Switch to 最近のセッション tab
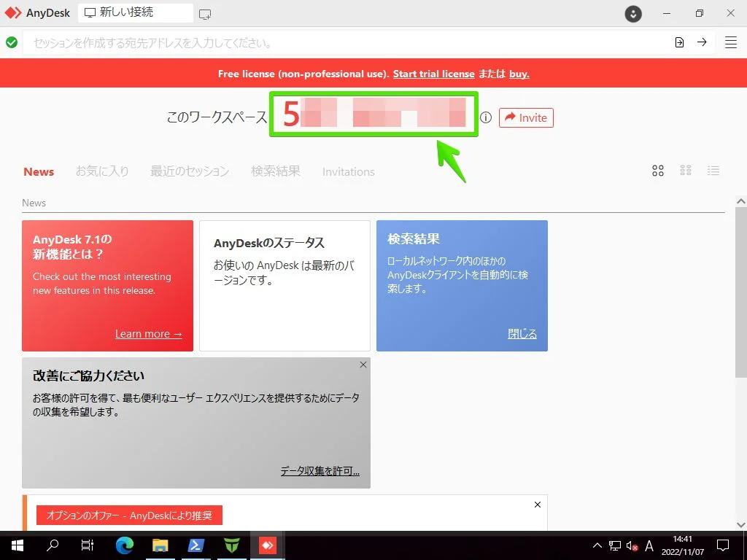Image resolution: width=747 pixels, height=560 pixels. tap(190, 171)
